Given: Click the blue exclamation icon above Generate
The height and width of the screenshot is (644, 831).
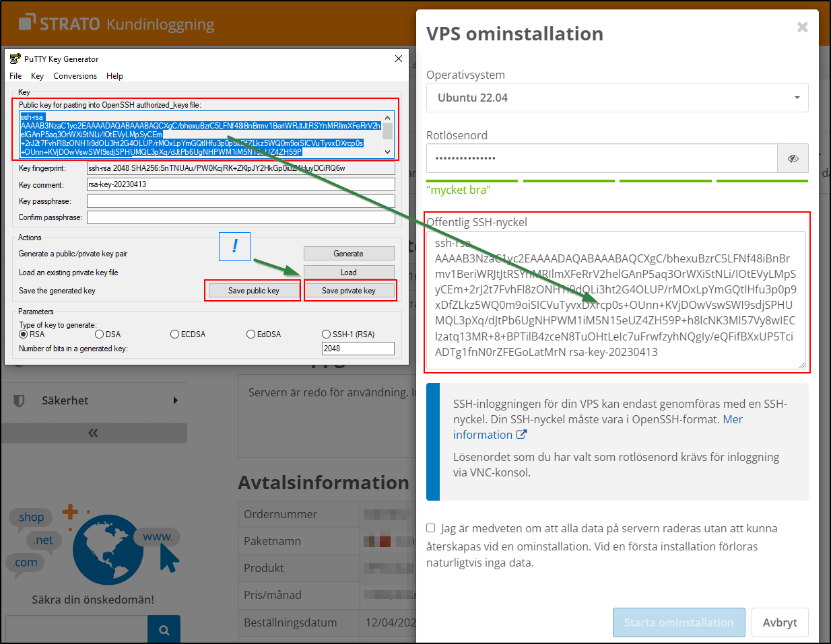Looking at the screenshot, I should pos(234,246).
